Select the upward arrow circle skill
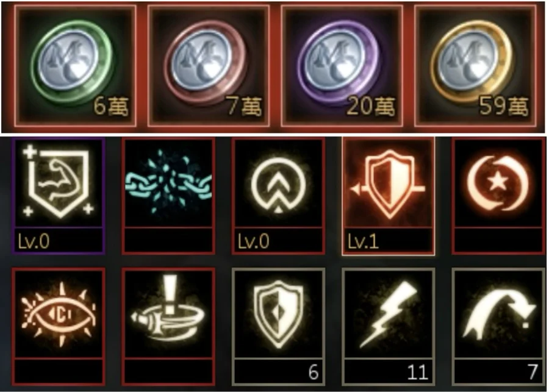Screen dimensions: 549x392 pos(278,195)
